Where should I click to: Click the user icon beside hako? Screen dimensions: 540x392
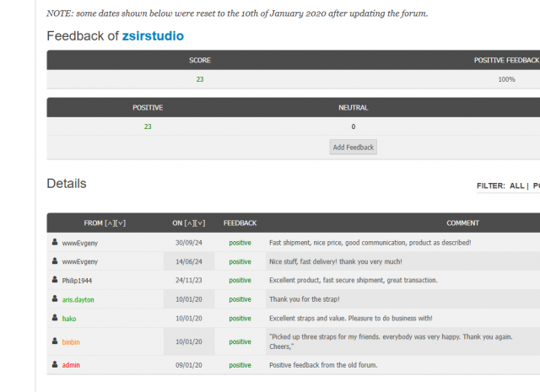[55, 317]
